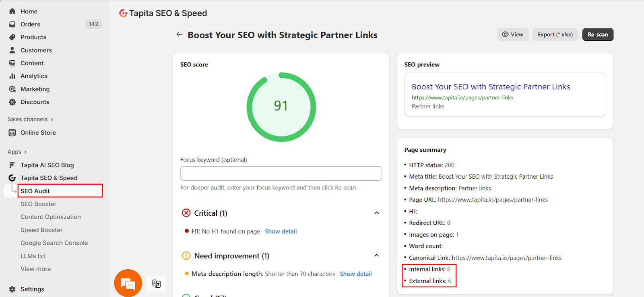Collapse the Critical (1) section
Screen dimensions: 644x297
377,213
